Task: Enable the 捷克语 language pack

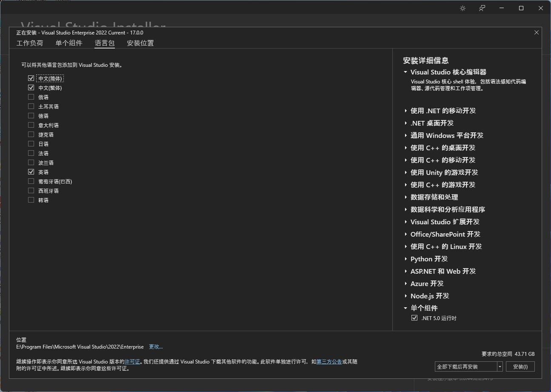Action: click(31, 134)
